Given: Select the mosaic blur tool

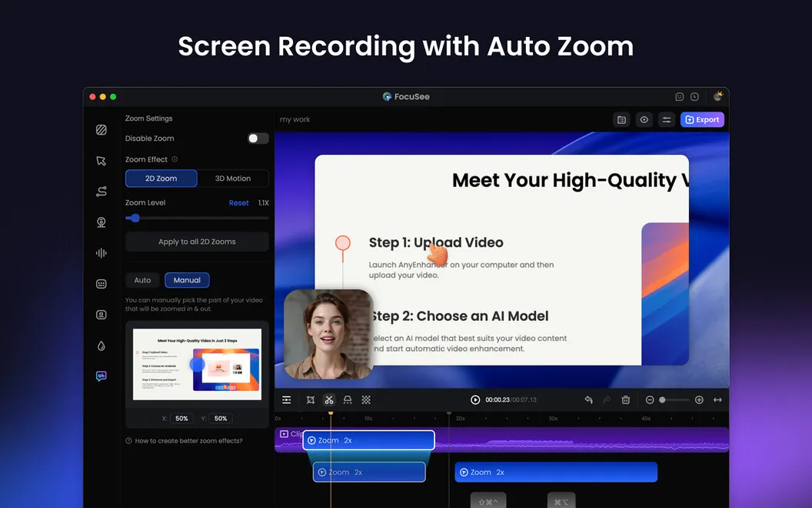Looking at the screenshot, I should pyautogui.click(x=366, y=399).
